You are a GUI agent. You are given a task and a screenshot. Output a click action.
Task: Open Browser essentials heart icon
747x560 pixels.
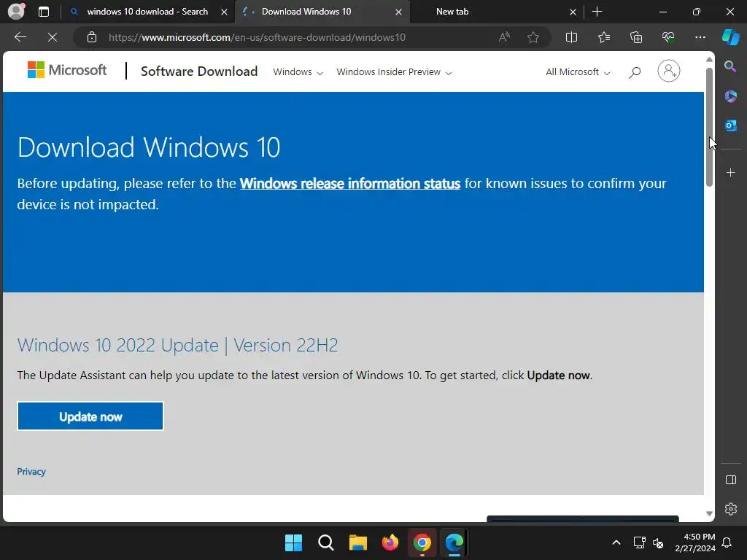[668, 37]
